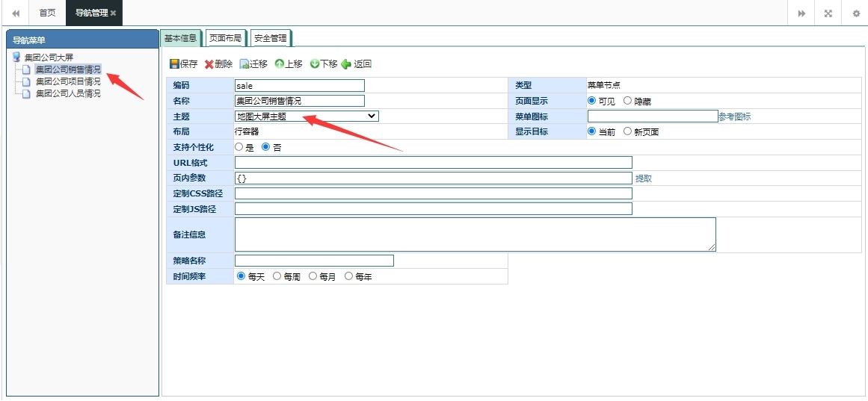
Task: Click the Save (保存) toolbar icon
Action: point(174,64)
